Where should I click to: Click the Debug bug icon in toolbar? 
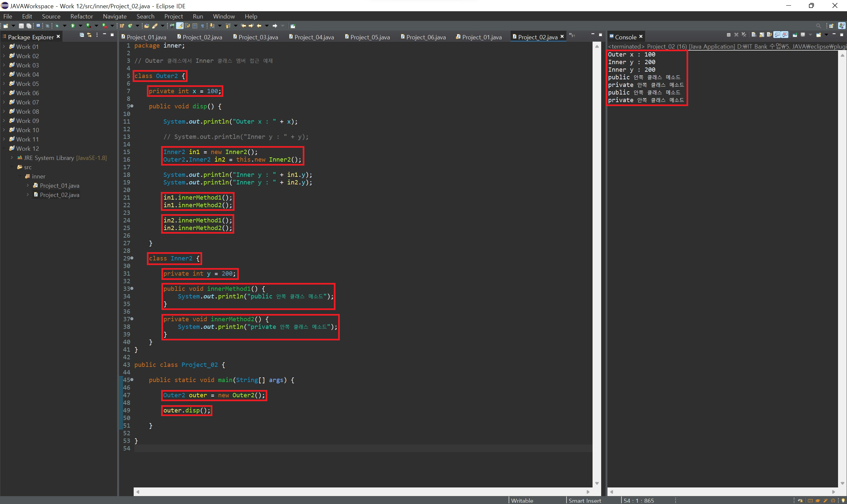57,26
